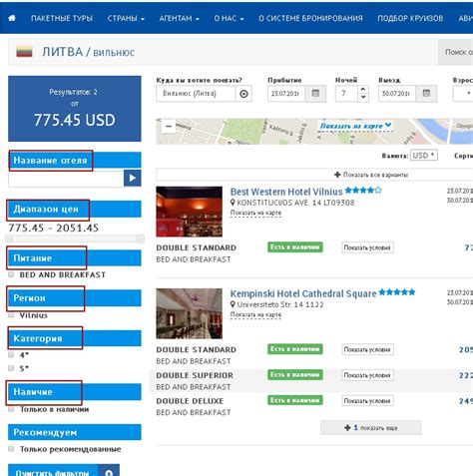Click the left handle of price range slider
473x476 pixels.
(9, 238)
